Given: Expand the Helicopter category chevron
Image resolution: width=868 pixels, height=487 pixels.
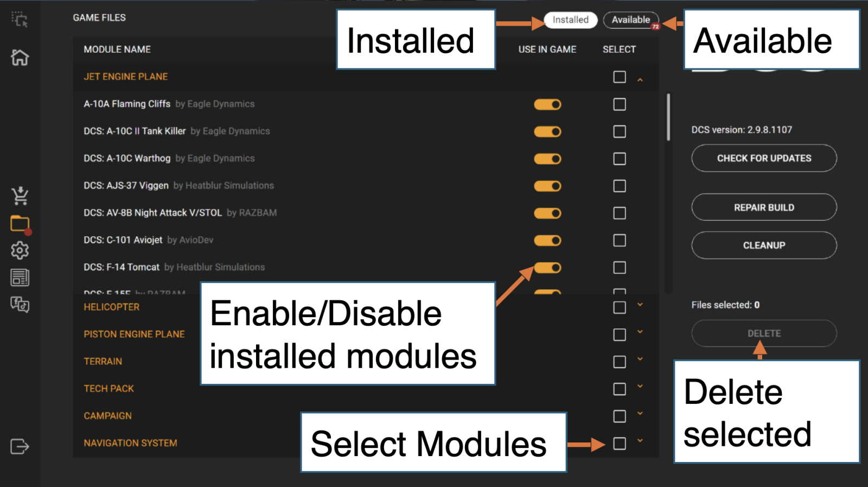Looking at the screenshot, I should click(640, 305).
